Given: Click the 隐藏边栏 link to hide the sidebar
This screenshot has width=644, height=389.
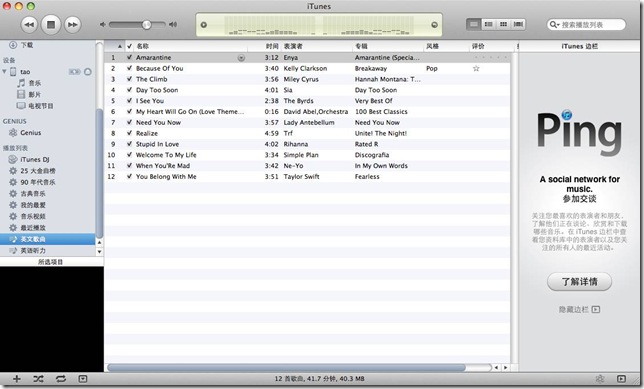Looking at the screenshot, I should [580, 309].
